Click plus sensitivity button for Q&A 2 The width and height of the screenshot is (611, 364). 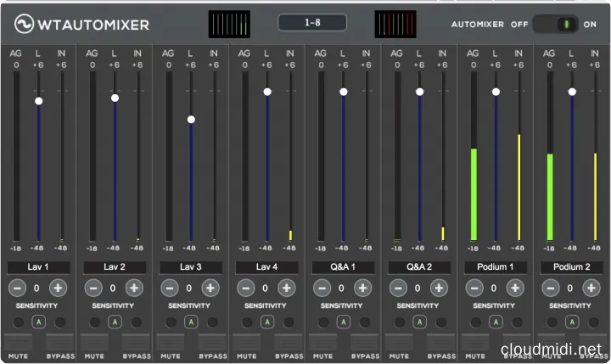click(438, 288)
